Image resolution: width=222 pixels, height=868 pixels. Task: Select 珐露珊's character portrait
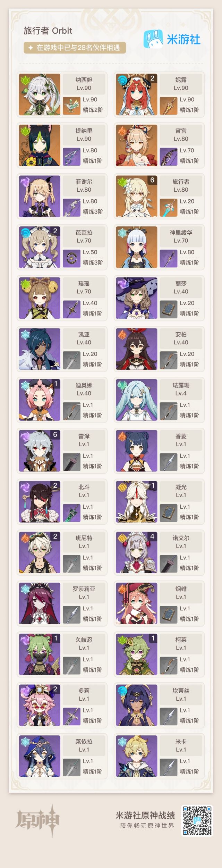pos(136,400)
